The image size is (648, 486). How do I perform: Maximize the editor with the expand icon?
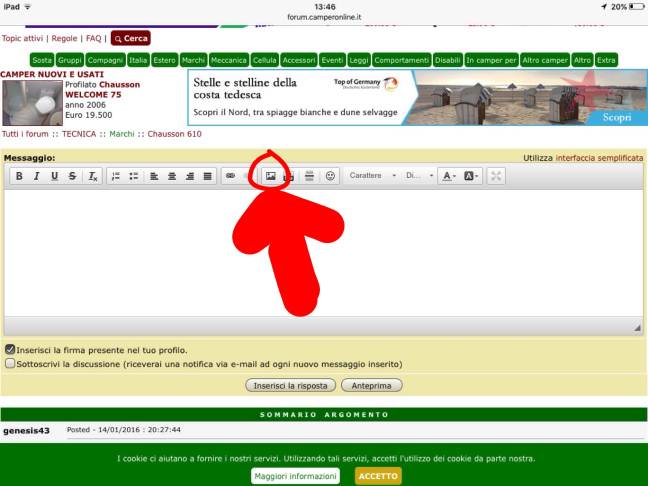click(x=497, y=176)
